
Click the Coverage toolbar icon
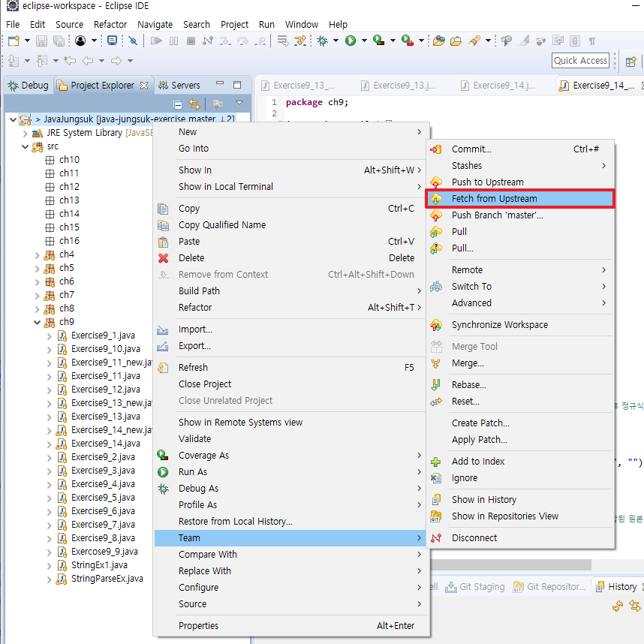click(378, 41)
